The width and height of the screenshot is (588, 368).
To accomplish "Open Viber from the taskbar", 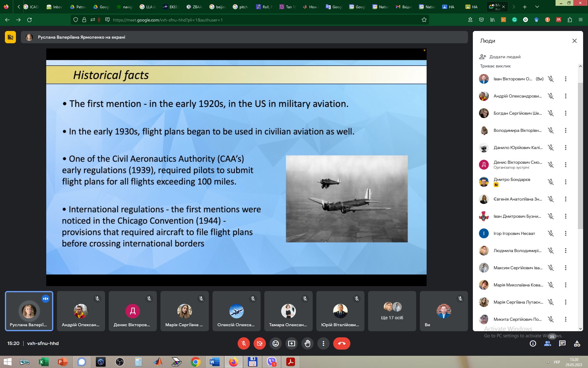I will point(272,362).
